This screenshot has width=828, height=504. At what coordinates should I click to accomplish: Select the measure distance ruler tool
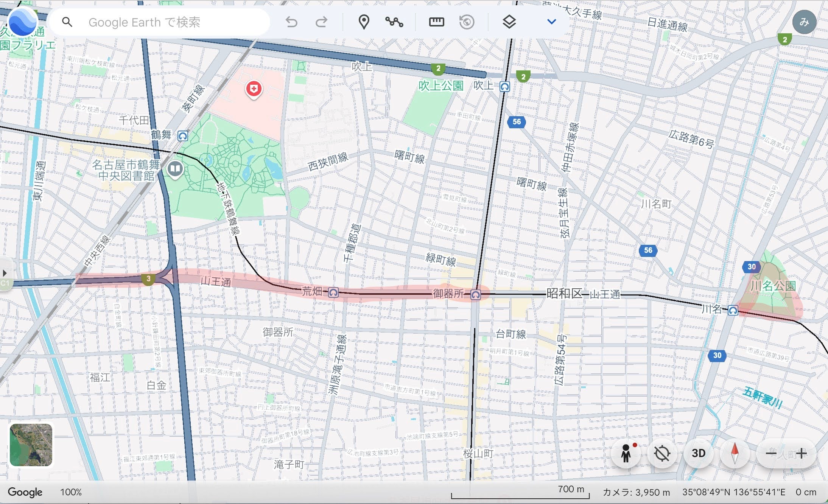(436, 22)
